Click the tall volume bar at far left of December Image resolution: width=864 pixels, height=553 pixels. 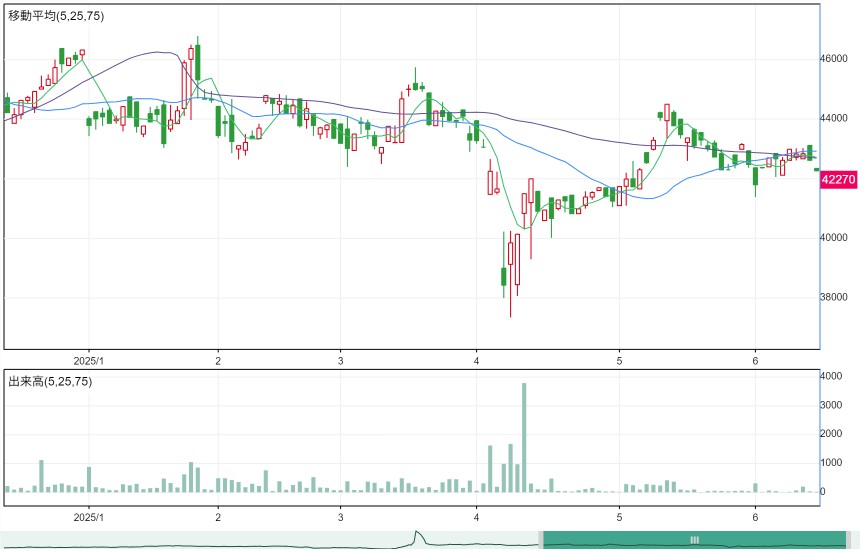pos(41,476)
